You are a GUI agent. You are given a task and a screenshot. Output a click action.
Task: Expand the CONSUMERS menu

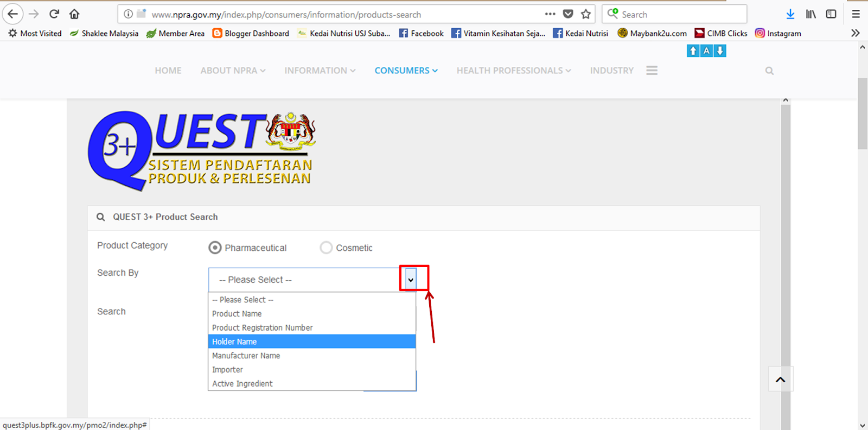(406, 71)
